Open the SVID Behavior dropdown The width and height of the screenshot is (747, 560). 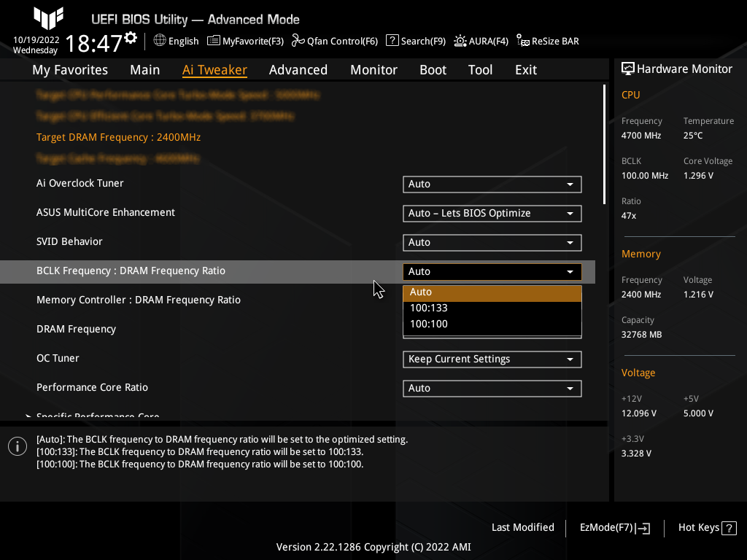[x=492, y=242]
